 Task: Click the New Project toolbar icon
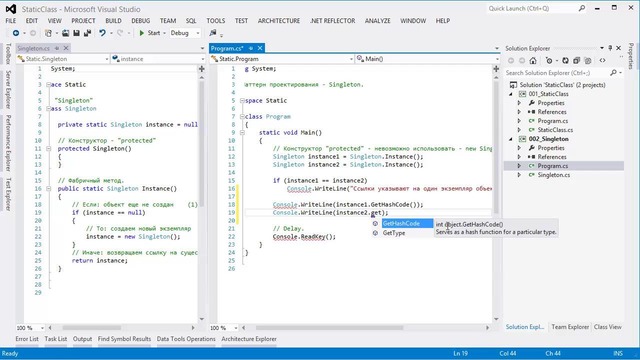tap(48, 33)
